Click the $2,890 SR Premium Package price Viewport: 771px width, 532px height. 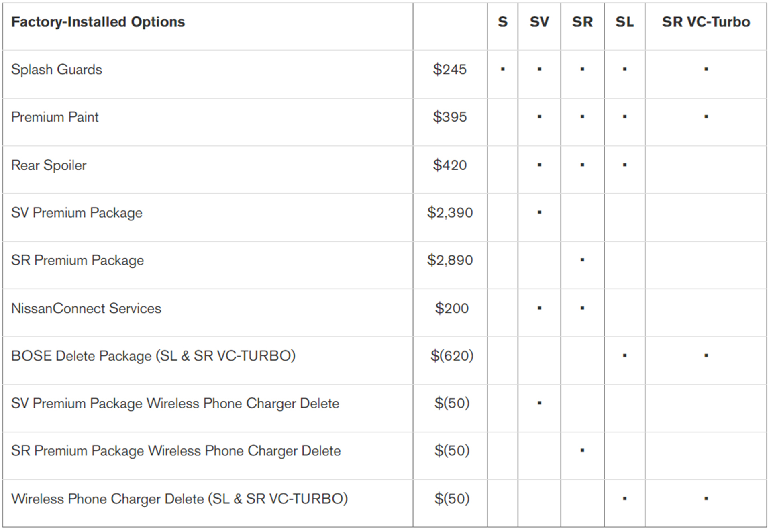pos(450,260)
